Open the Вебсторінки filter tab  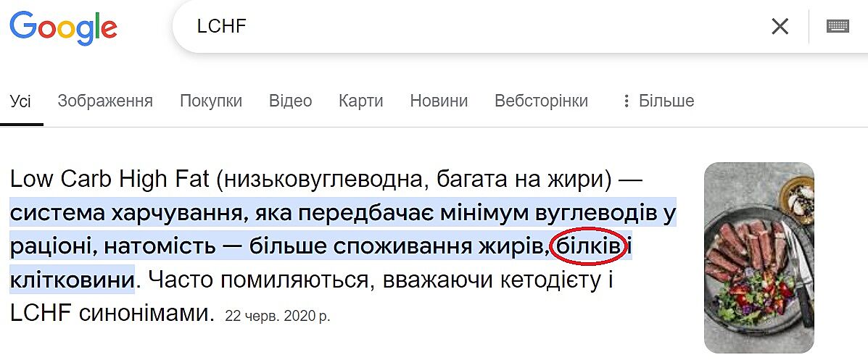[541, 101]
